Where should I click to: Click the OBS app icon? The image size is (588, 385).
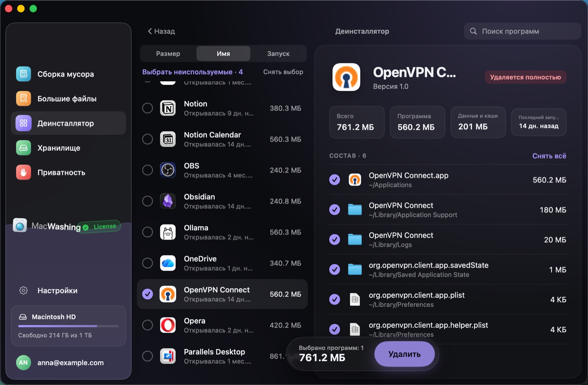(168, 170)
